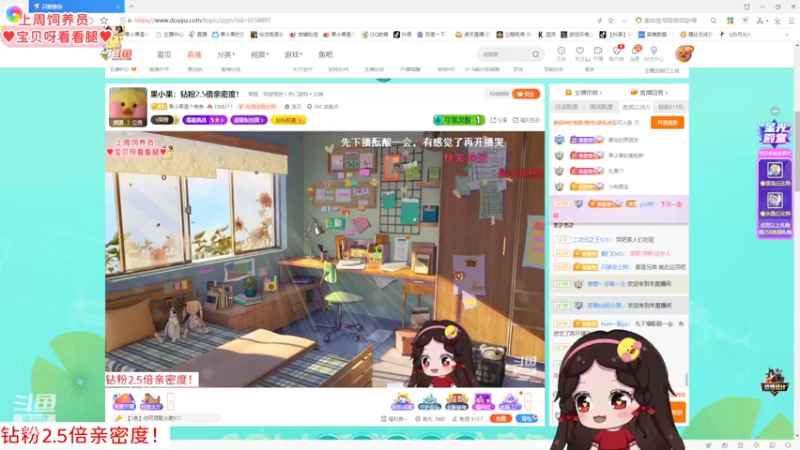
Task: Expand the 游戏 games dropdown
Action: [x=293, y=55]
